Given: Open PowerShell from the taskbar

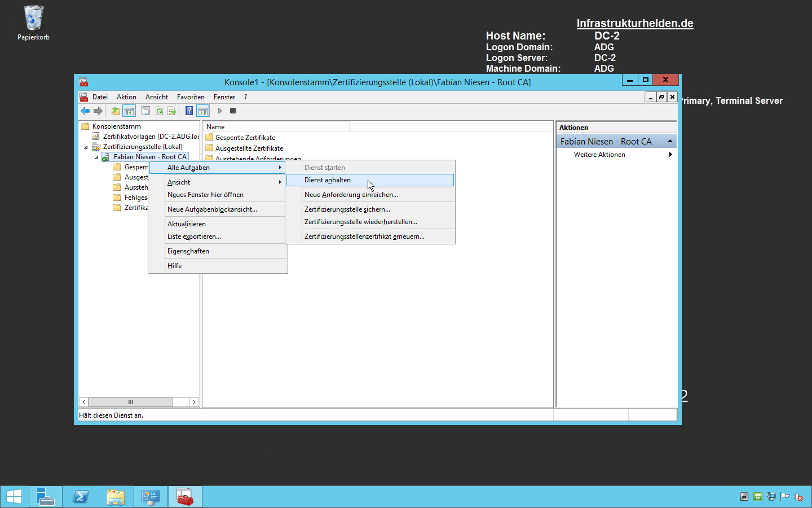Looking at the screenshot, I should (81, 497).
